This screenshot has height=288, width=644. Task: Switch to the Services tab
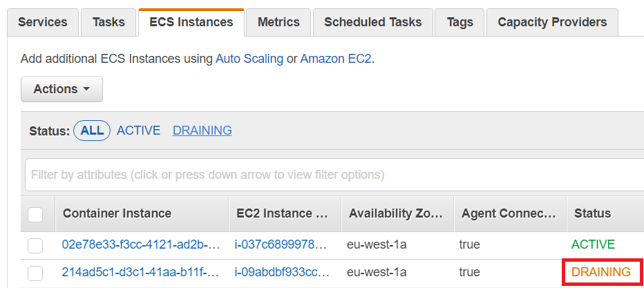43,22
